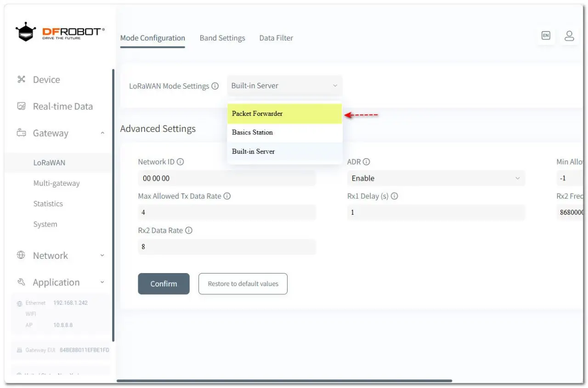Click the Device sidebar icon
588x388 pixels.
tap(21, 80)
